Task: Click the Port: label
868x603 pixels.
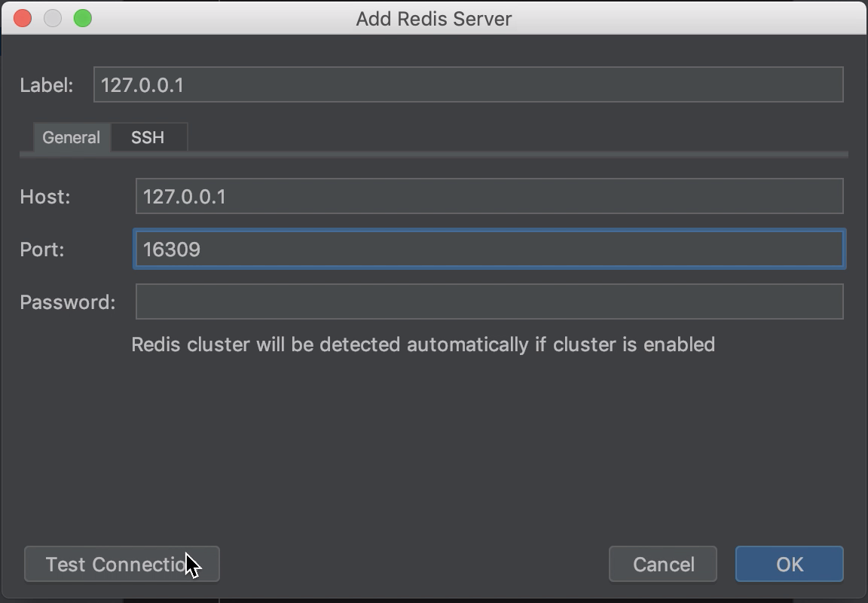Action: point(42,249)
